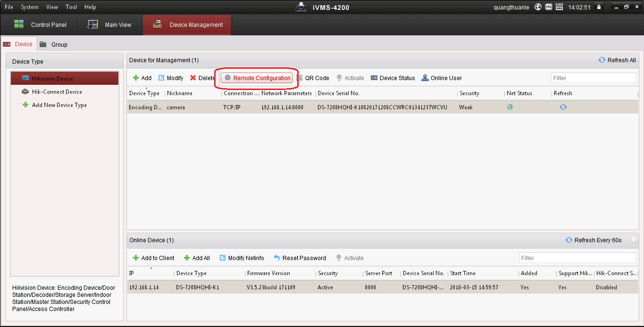Switch to the Group tab
This screenshot has height=327, width=644.
(x=54, y=44)
